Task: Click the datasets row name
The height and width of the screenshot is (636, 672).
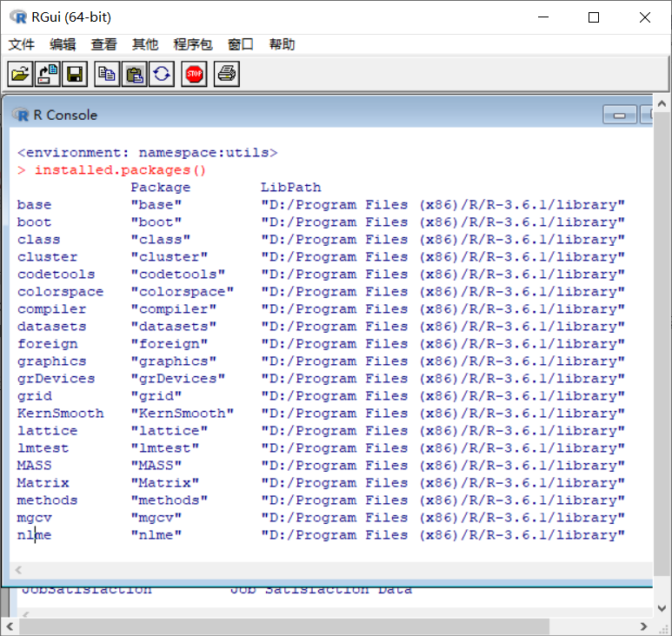Action: [x=52, y=327]
